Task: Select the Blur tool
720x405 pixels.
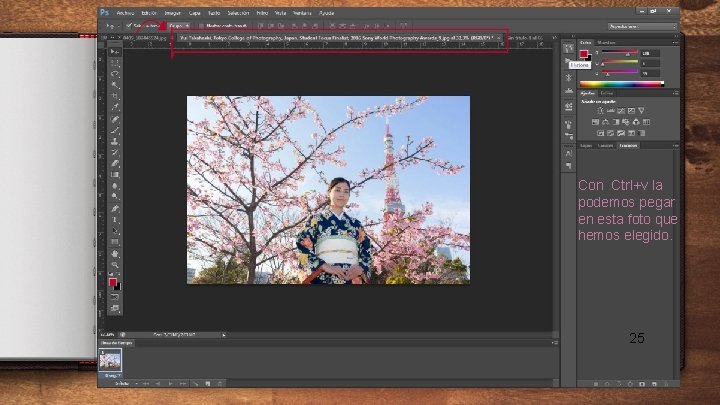Action: pyautogui.click(x=114, y=186)
